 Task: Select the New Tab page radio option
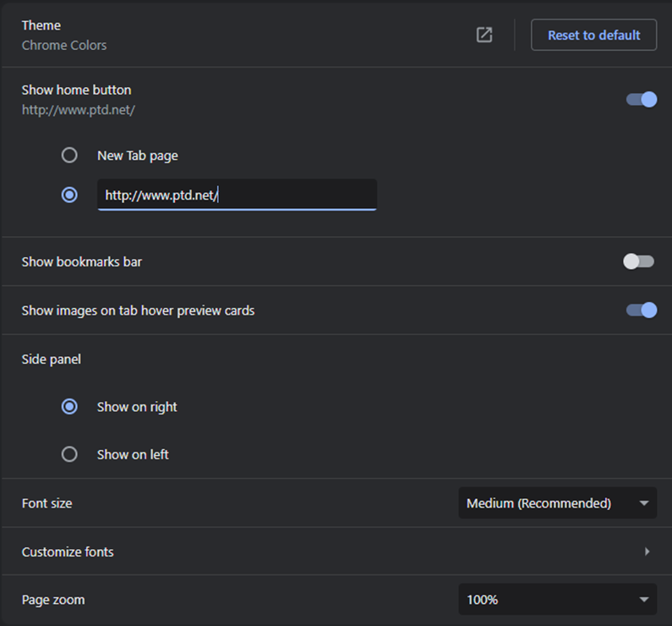point(69,155)
